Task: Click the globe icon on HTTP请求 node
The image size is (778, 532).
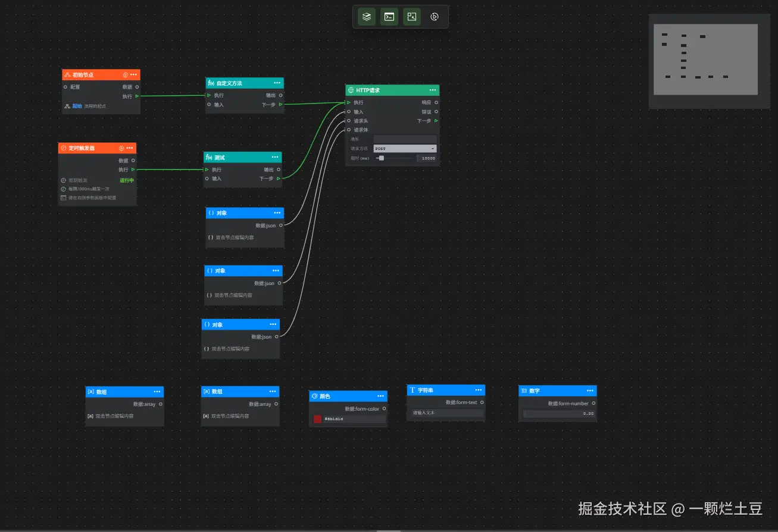Action: pyautogui.click(x=351, y=90)
